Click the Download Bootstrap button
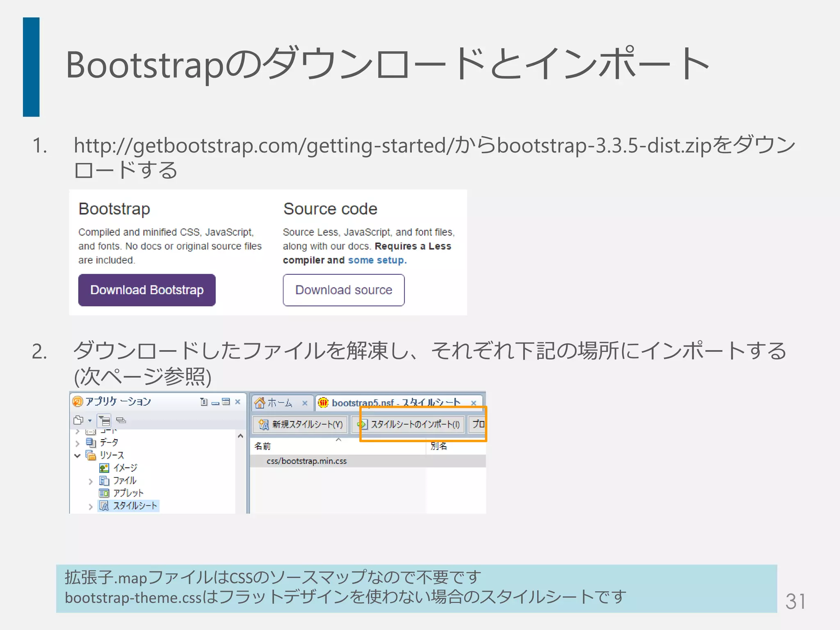The height and width of the screenshot is (630, 840). pyautogui.click(x=147, y=290)
